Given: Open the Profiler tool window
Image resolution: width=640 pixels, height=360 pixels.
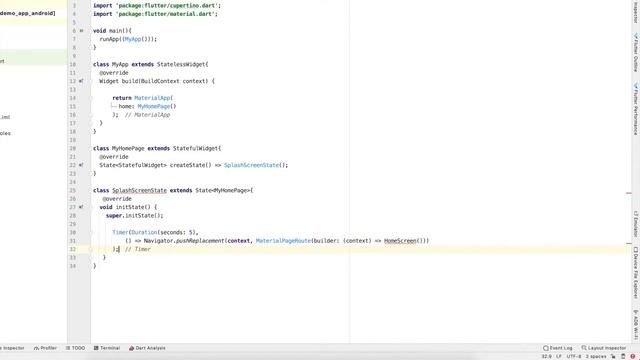Looking at the screenshot, I should (x=45, y=348).
